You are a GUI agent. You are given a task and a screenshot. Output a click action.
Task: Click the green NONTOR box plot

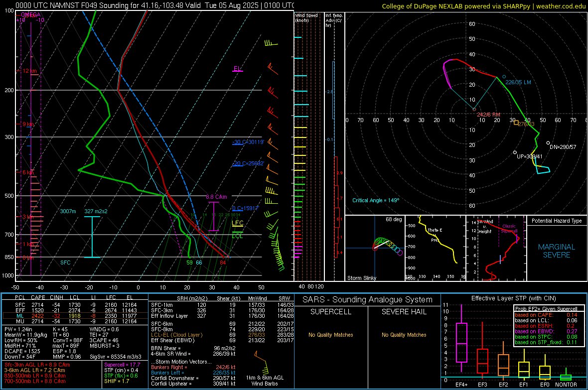tap(566, 377)
